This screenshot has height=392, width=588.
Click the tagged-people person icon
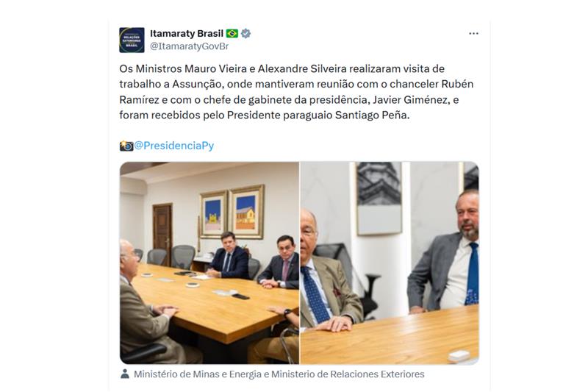[125, 374]
